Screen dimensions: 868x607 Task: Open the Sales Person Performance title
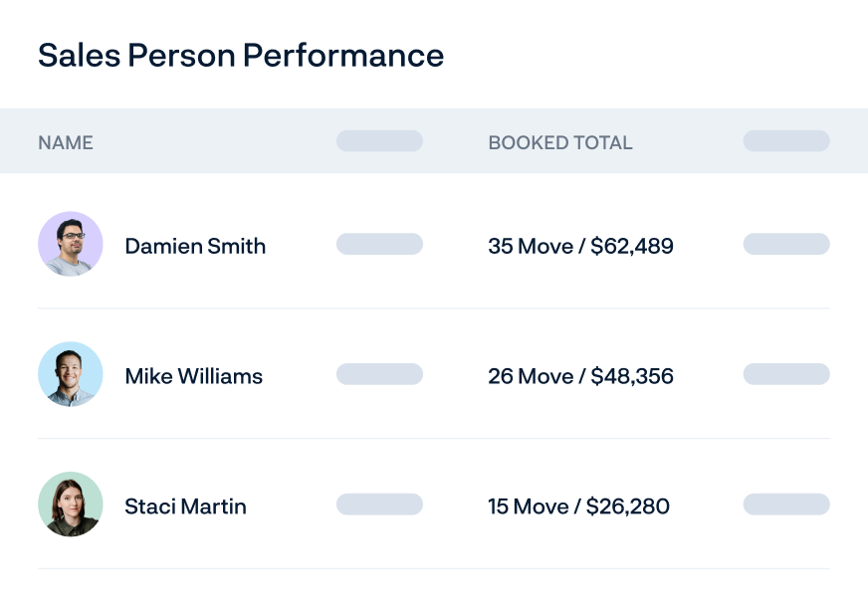coord(240,56)
